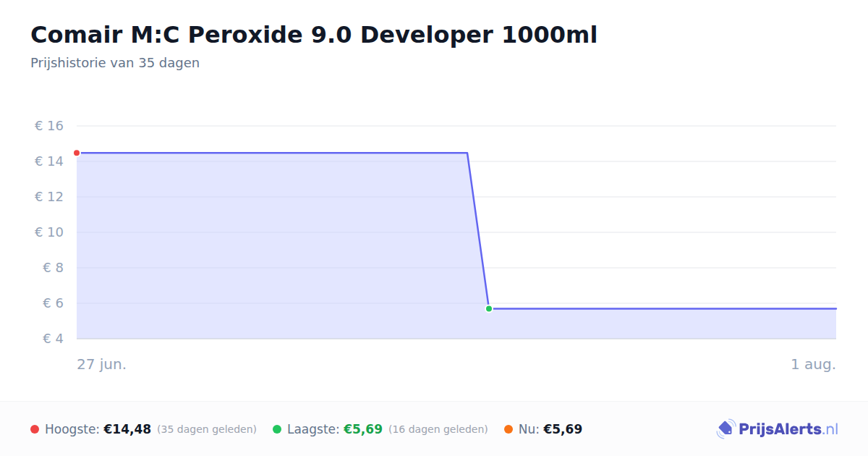Click the red Hoogste legend dot
868x456 pixels.
35,429
